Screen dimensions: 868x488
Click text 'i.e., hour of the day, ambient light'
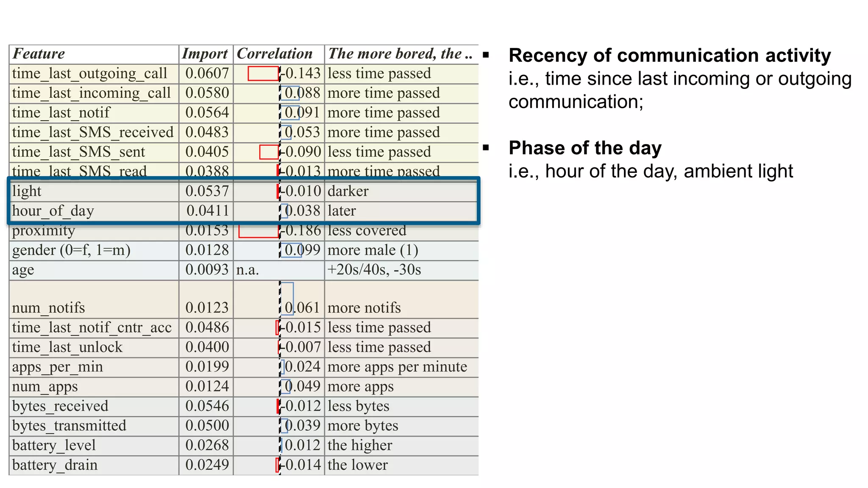click(x=651, y=172)
